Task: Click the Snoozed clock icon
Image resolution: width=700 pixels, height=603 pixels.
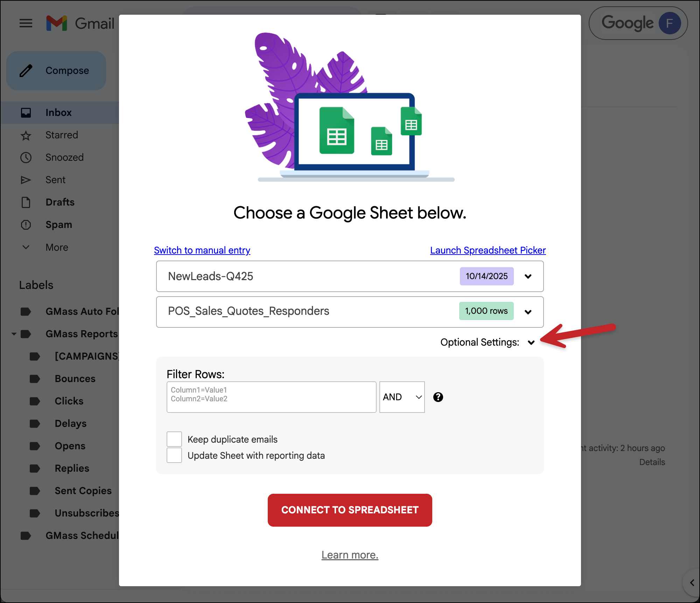Action: (x=26, y=158)
